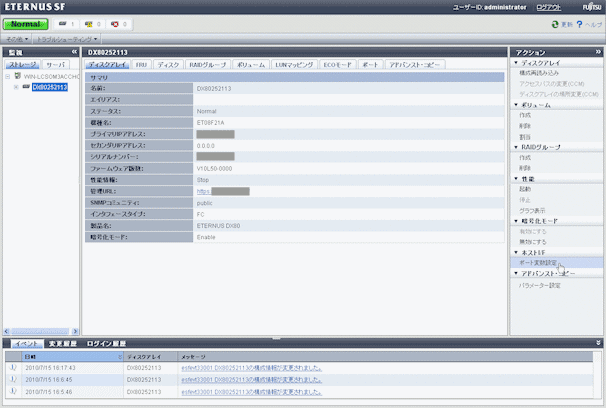Sort events by the 日時 column header

point(72,357)
